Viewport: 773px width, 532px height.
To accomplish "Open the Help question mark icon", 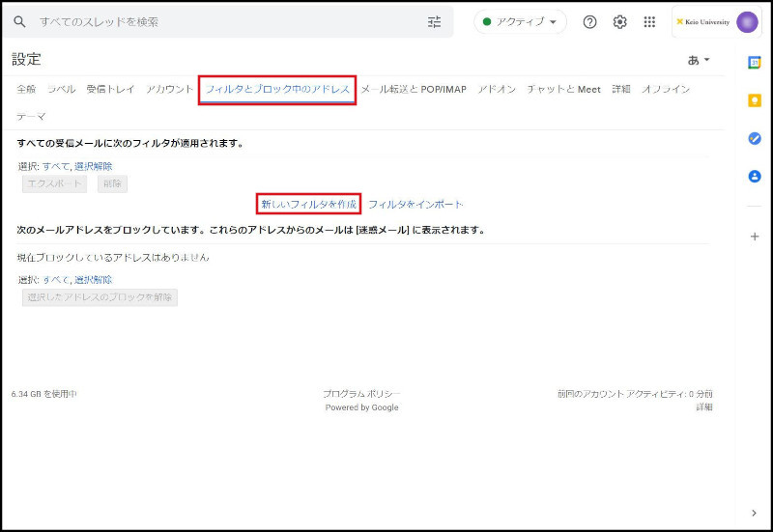I will pos(589,21).
